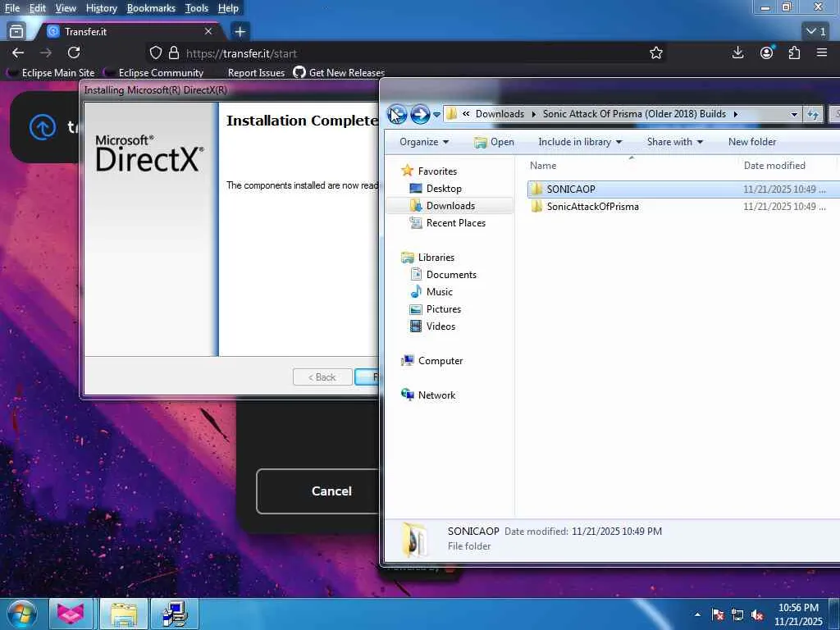Open the Videos library
This screenshot has width=840, height=630.
pyautogui.click(x=441, y=326)
